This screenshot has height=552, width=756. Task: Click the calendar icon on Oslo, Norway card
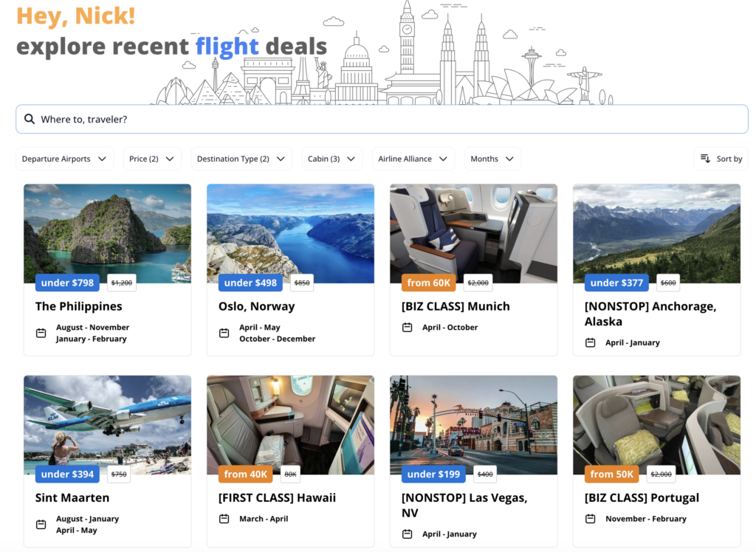pos(224,333)
